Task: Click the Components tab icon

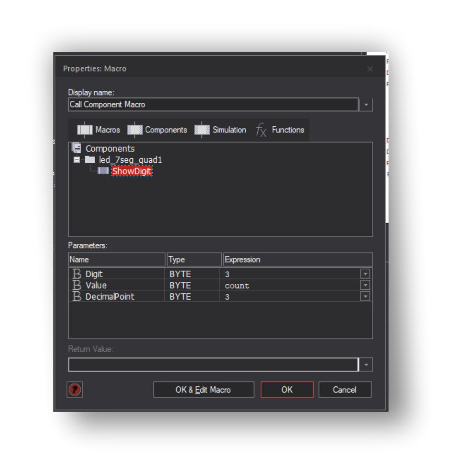Action: 135,130
